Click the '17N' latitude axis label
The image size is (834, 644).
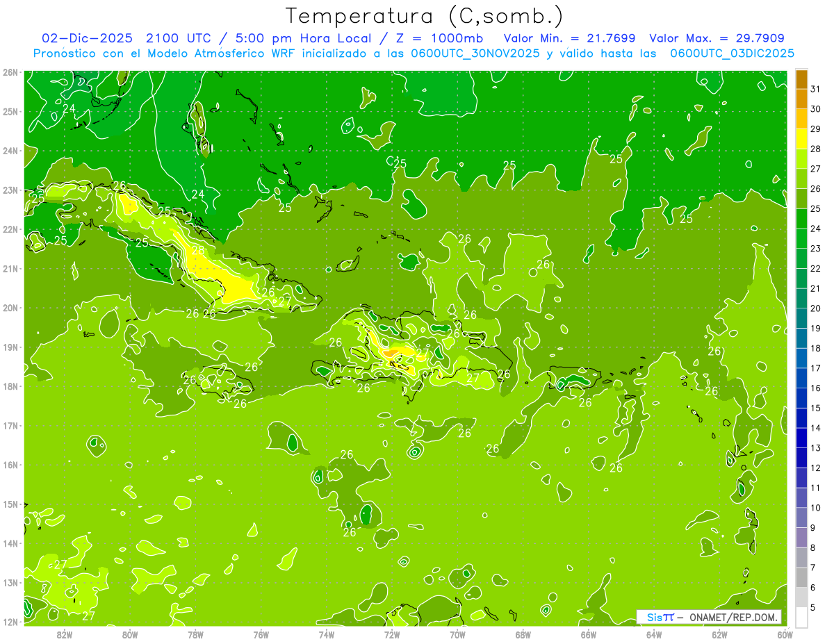point(10,425)
